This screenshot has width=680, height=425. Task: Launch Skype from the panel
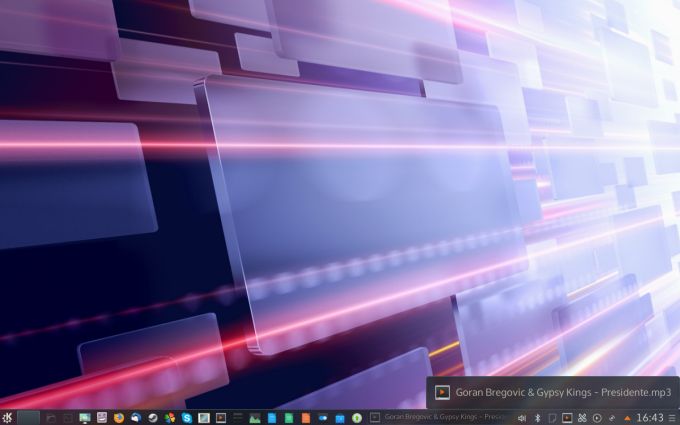coord(187,418)
